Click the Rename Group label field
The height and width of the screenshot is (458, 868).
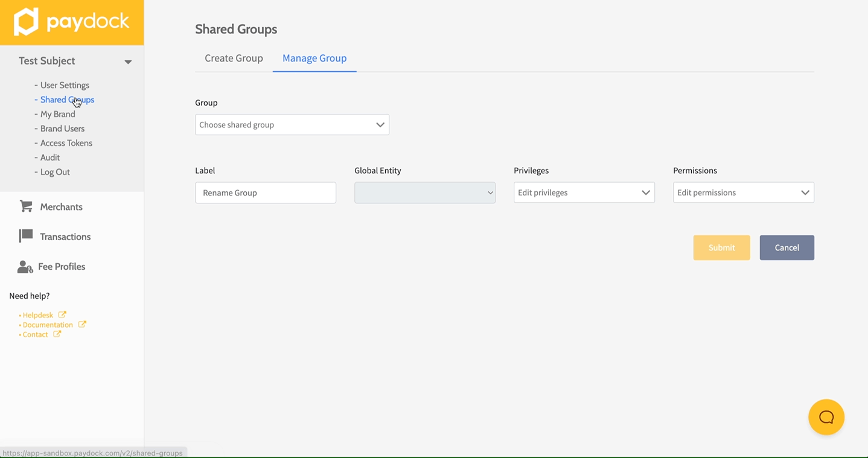[265, 192]
